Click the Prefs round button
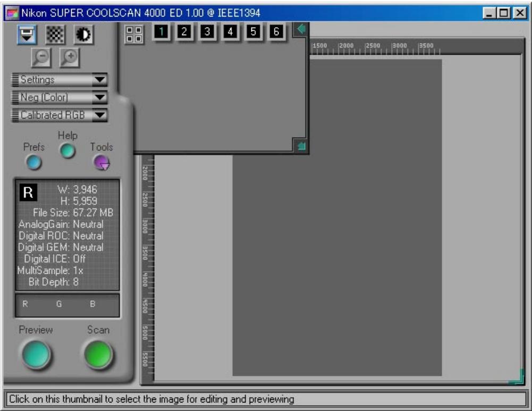The image size is (532, 411). pyautogui.click(x=34, y=162)
